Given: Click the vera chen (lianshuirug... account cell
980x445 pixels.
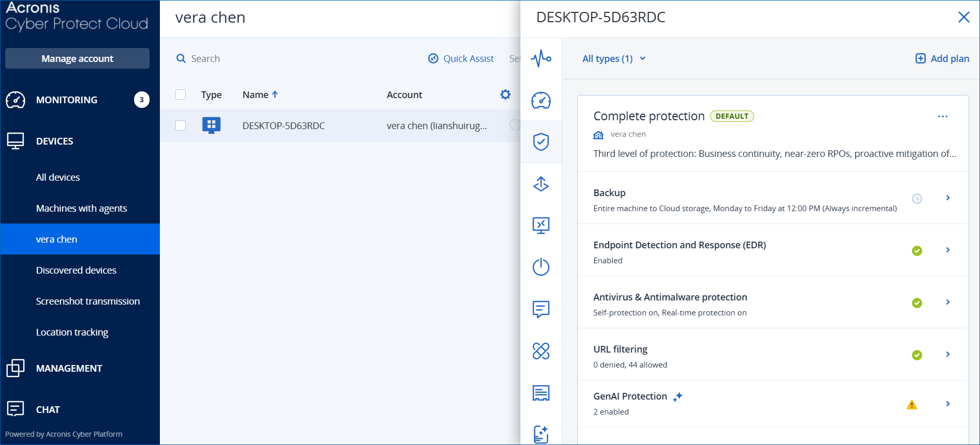Looking at the screenshot, I should [x=437, y=125].
